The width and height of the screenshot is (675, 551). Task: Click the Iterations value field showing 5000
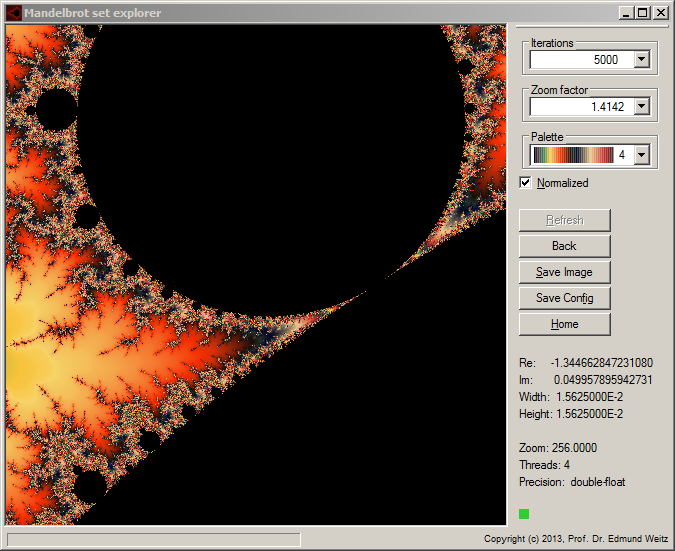pos(582,59)
